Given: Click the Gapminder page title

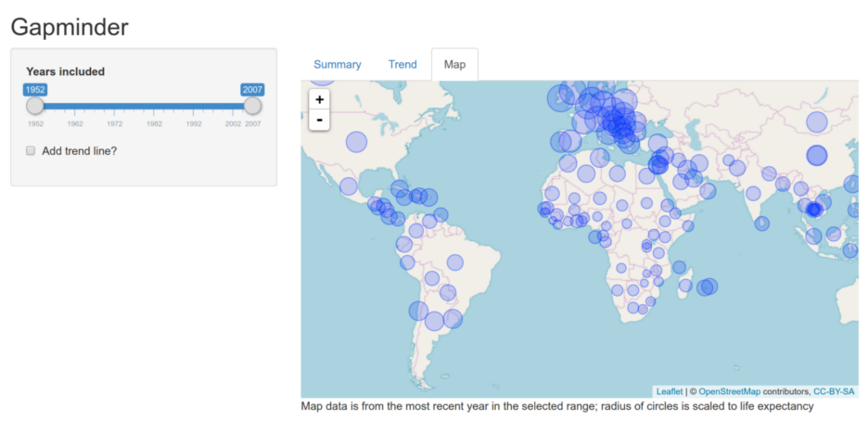Looking at the screenshot, I should (70, 27).
